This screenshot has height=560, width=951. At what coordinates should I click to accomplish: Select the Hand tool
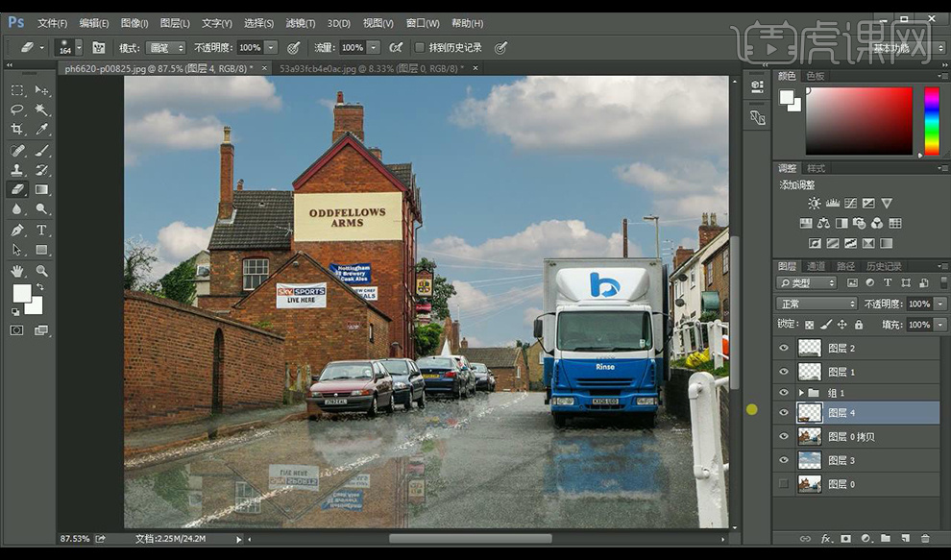(x=17, y=271)
